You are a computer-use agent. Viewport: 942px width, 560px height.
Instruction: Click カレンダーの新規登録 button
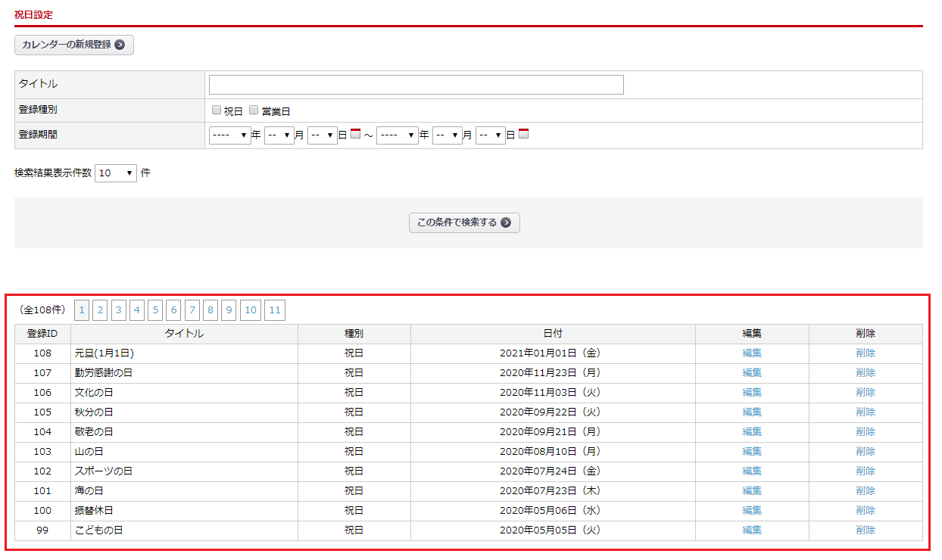click(x=73, y=45)
